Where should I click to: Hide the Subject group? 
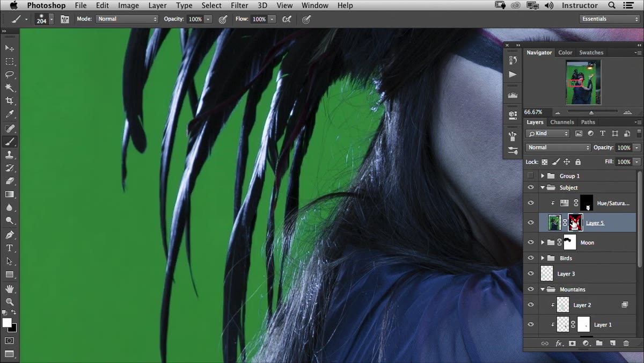coord(531,187)
